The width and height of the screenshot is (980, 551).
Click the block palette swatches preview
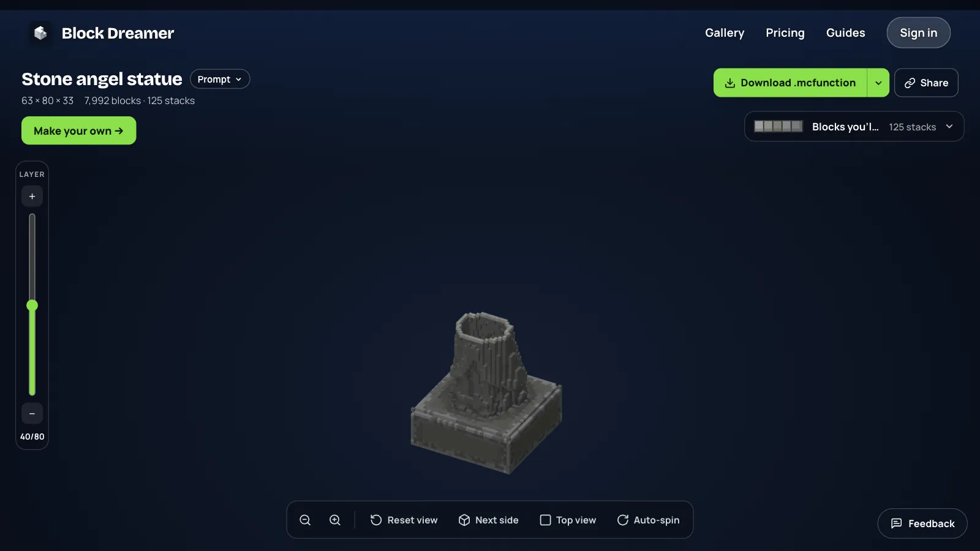click(778, 127)
